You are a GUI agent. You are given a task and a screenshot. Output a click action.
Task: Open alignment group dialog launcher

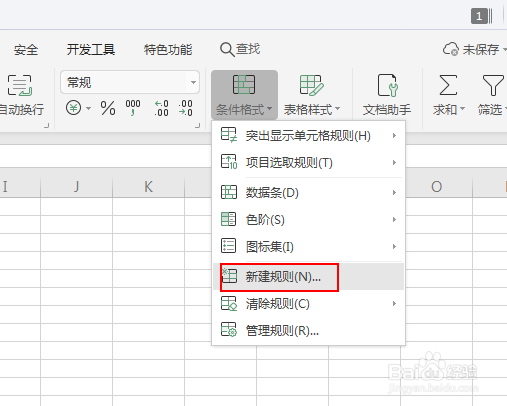point(47,126)
